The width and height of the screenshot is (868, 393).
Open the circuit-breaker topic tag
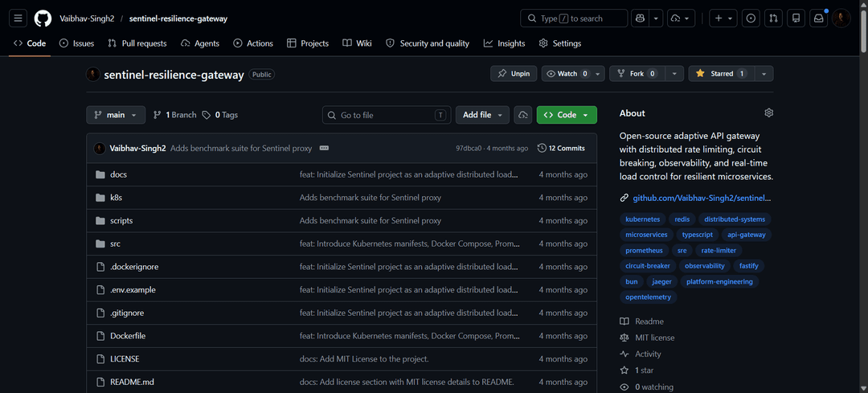(x=647, y=266)
